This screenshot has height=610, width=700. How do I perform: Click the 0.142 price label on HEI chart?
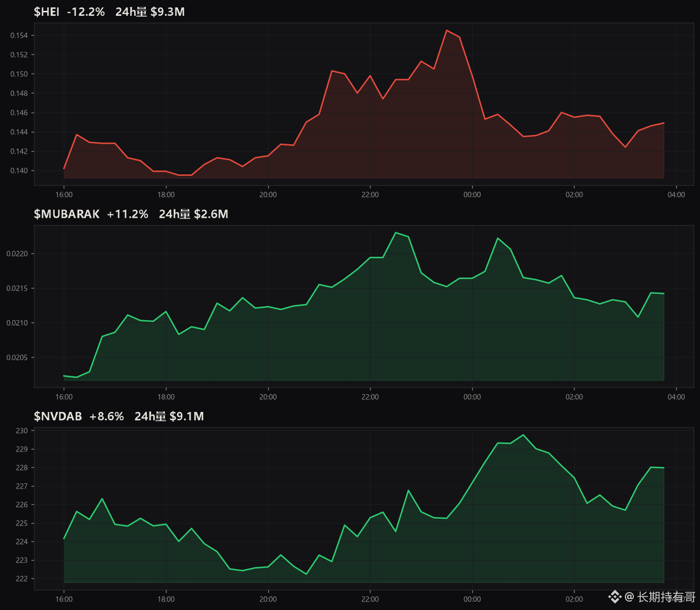pos(19,151)
